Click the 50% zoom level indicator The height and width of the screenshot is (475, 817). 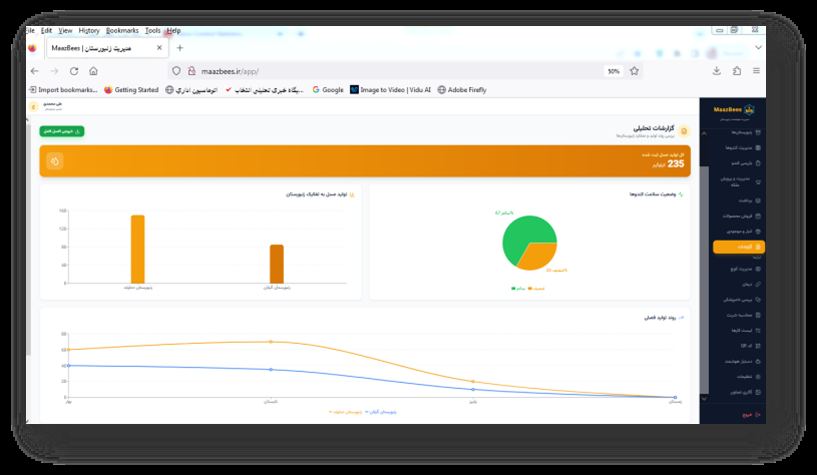(x=613, y=71)
